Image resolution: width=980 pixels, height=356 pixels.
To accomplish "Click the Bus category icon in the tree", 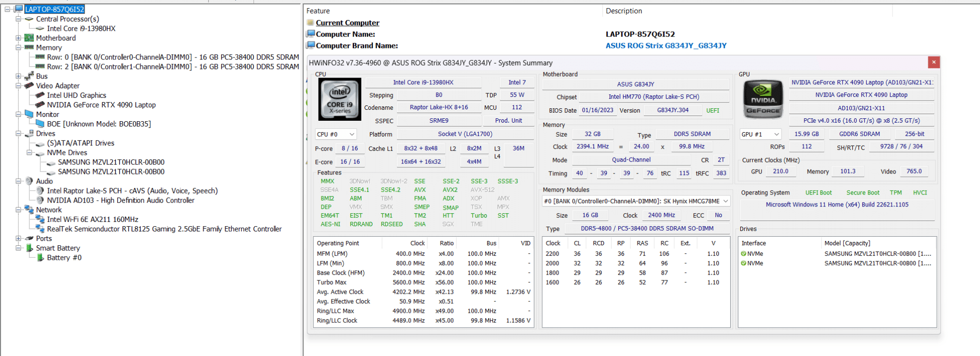I will (29, 76).
